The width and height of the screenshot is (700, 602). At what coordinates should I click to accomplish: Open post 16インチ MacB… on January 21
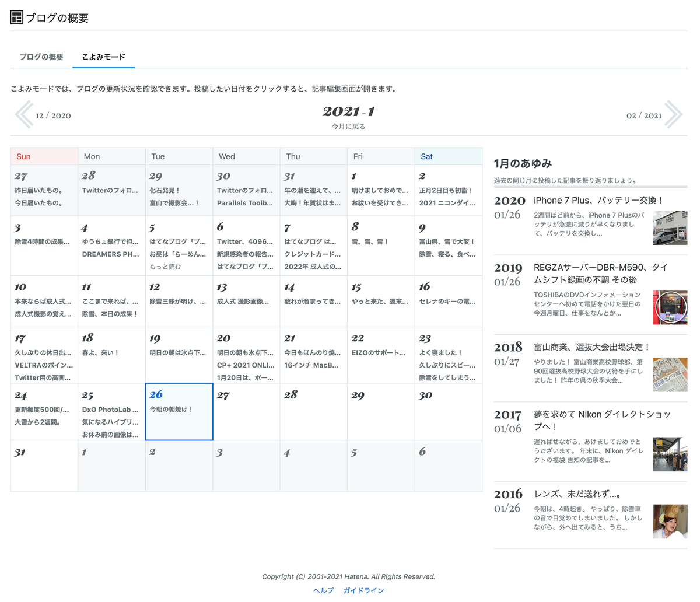point(311,365)
